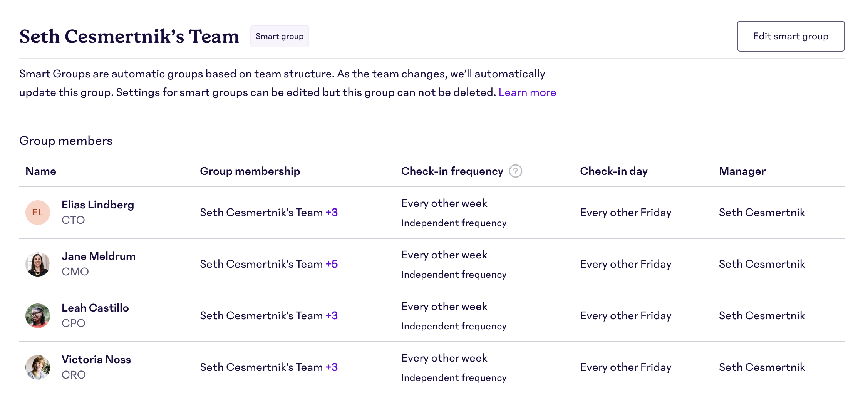868x409 pixels.
Task: Click the Check-in frequency help icon
Action: [515, 171]
